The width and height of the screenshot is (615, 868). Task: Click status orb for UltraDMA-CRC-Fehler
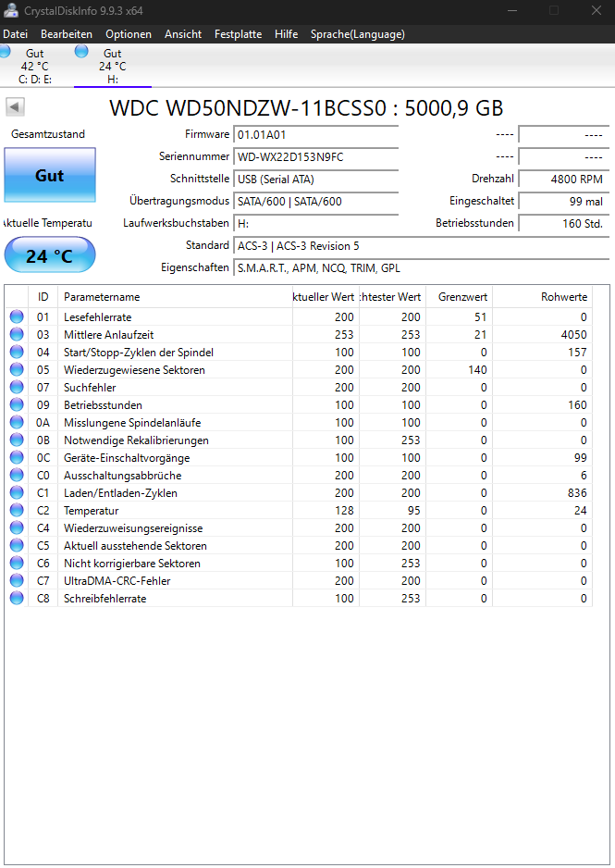pyautogui.click(x=18, y=580)
